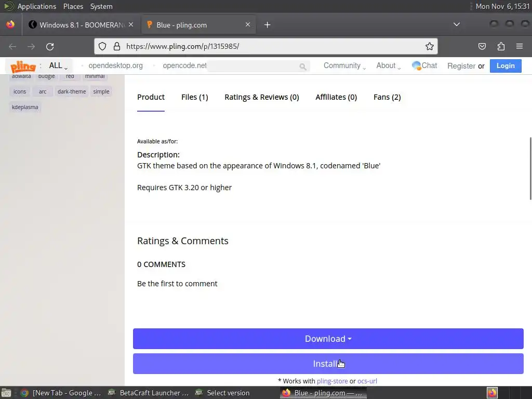Close the Windows 8.1 BOOMERANG tab
Screen dimensions: 532x399
click(x=131, y=24)
